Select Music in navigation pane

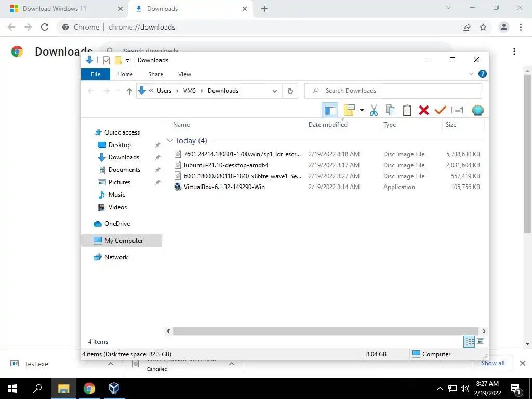click(117, 195)
